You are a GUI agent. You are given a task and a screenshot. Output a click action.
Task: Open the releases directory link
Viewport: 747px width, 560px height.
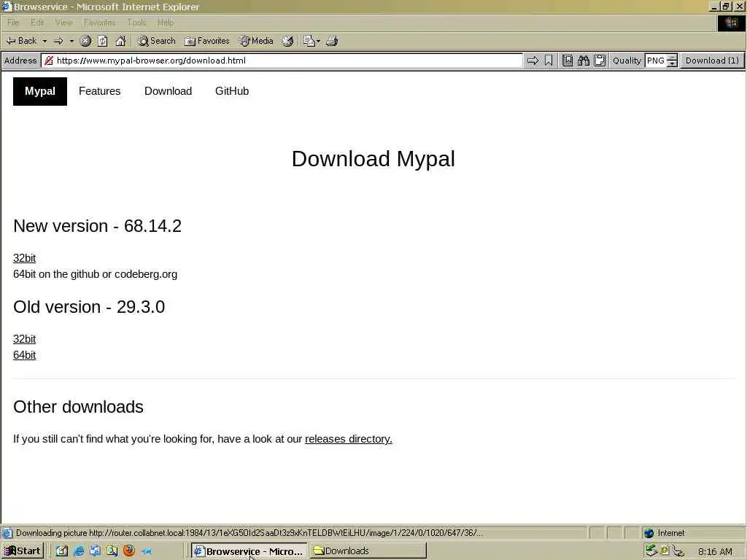pyautogui.click(x=348, y=439)
